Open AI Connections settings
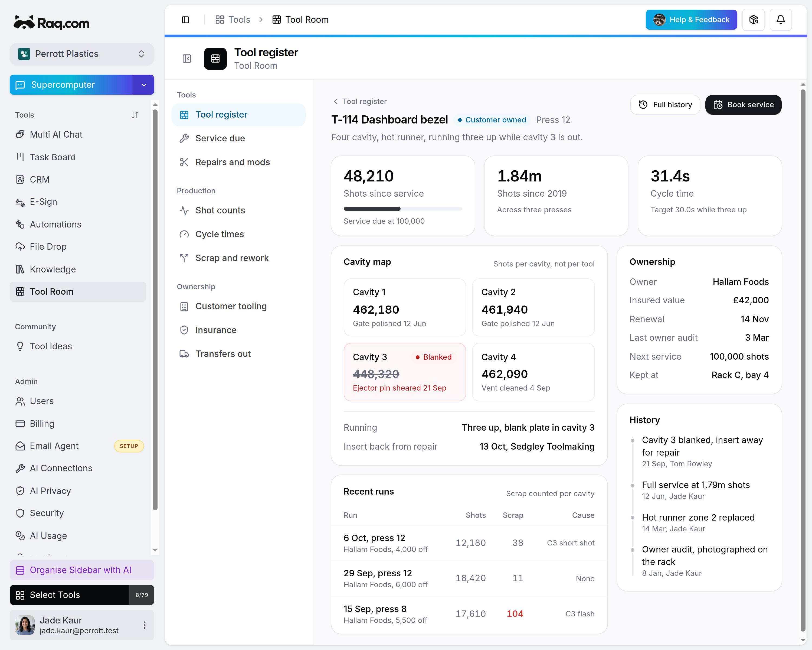812x650 pixels. [78, 468]
